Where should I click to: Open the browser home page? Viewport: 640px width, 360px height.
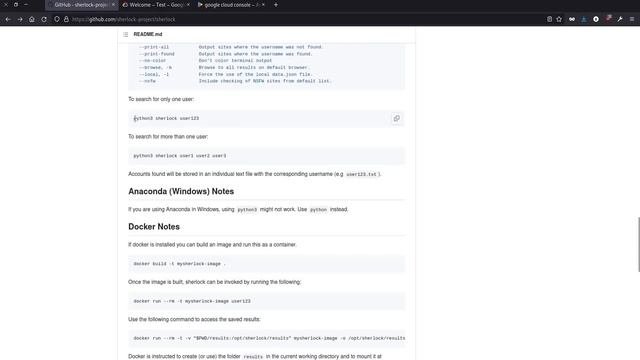(x=32, y=19)
